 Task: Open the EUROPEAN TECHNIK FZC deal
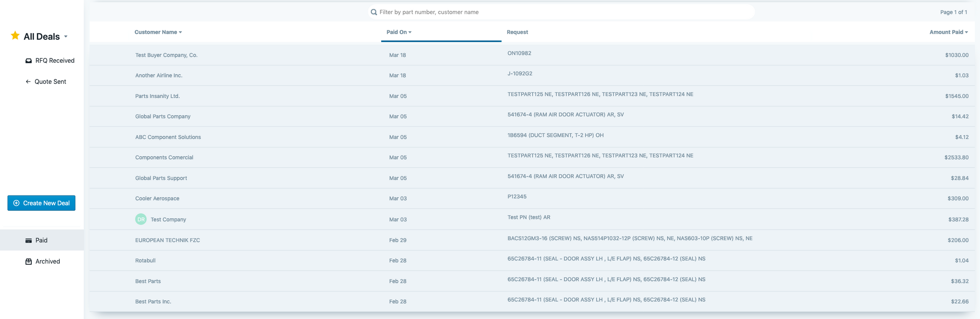click(168, 240)
